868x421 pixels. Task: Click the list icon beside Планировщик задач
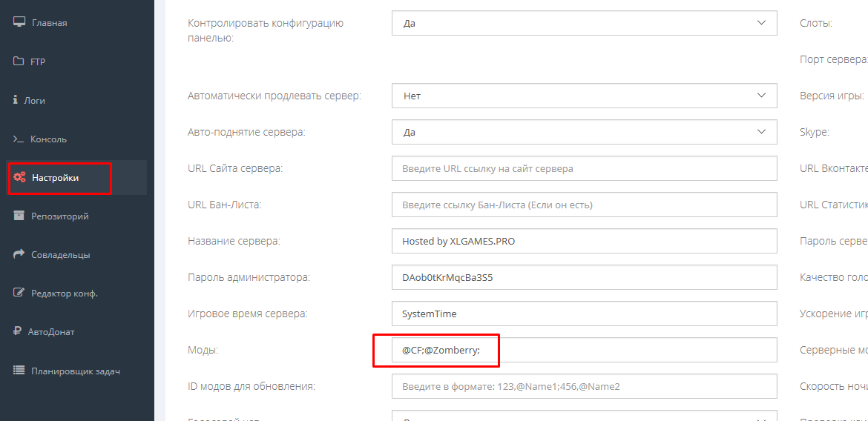tap(19, 371)
